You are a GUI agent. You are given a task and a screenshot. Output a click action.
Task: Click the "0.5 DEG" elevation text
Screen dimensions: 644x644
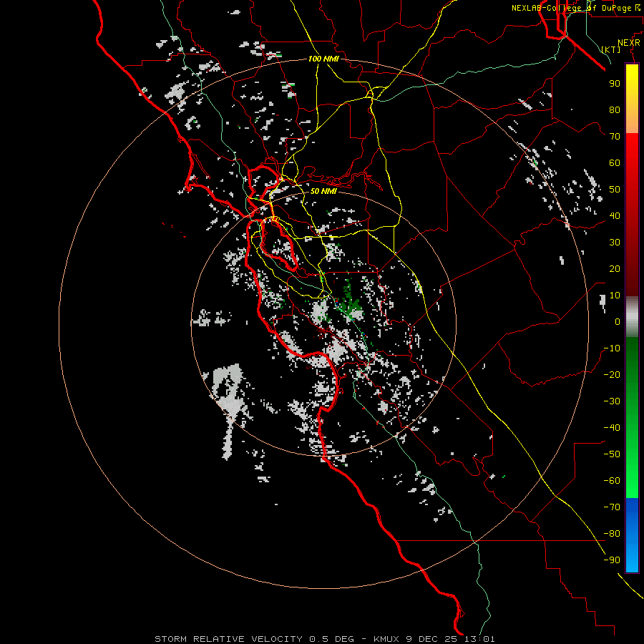331,639
